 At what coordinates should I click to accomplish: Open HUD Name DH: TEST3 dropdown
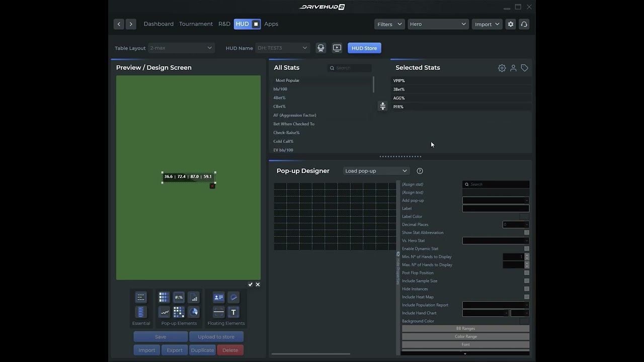[x=282, y=48]
